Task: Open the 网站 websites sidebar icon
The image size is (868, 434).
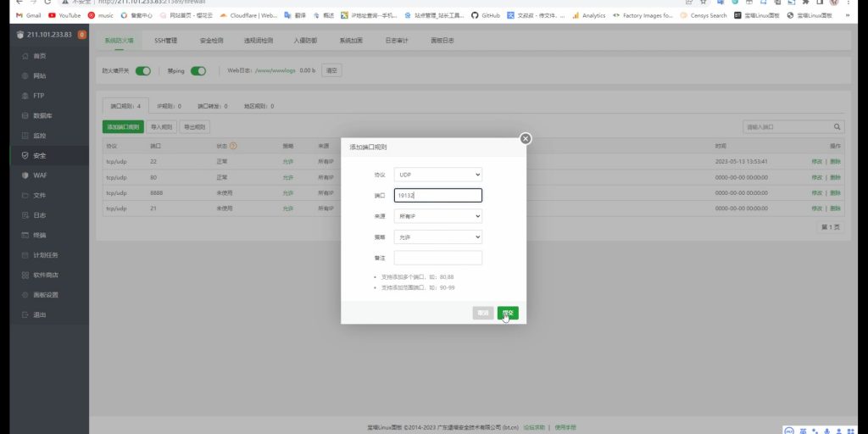Action: tap(25, 75)
